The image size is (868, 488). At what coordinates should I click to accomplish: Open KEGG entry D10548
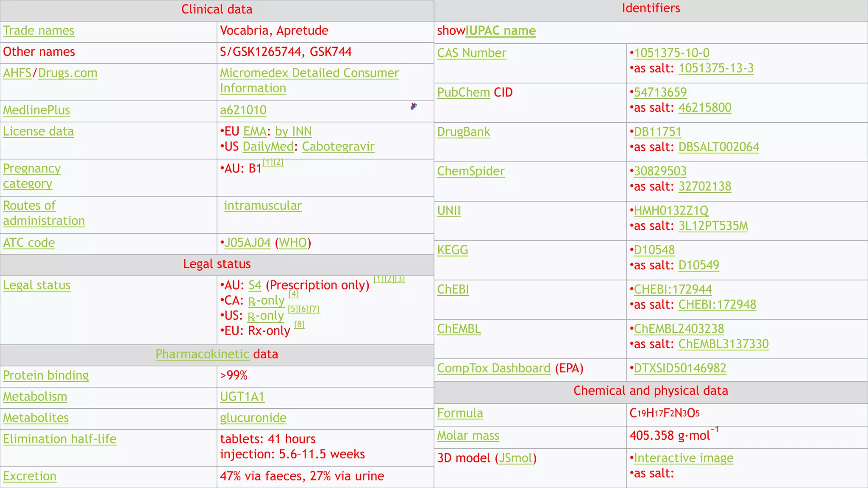(654, 250)
